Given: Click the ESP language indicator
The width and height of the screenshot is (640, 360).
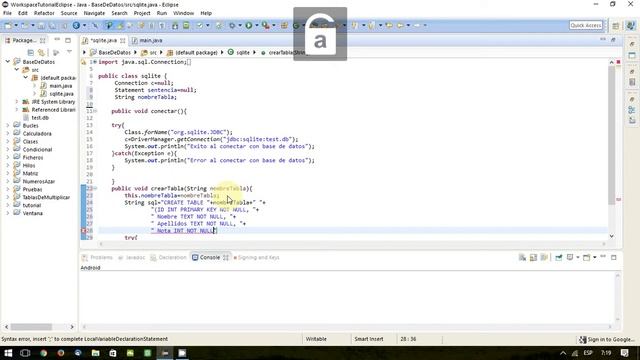Looking at the screenshot, I should click(588, 353).
